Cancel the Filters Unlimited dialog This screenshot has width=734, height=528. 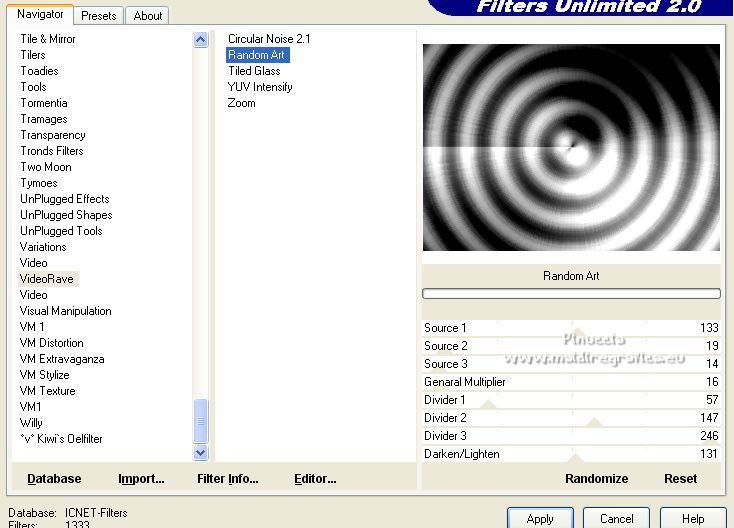point(617,519)
